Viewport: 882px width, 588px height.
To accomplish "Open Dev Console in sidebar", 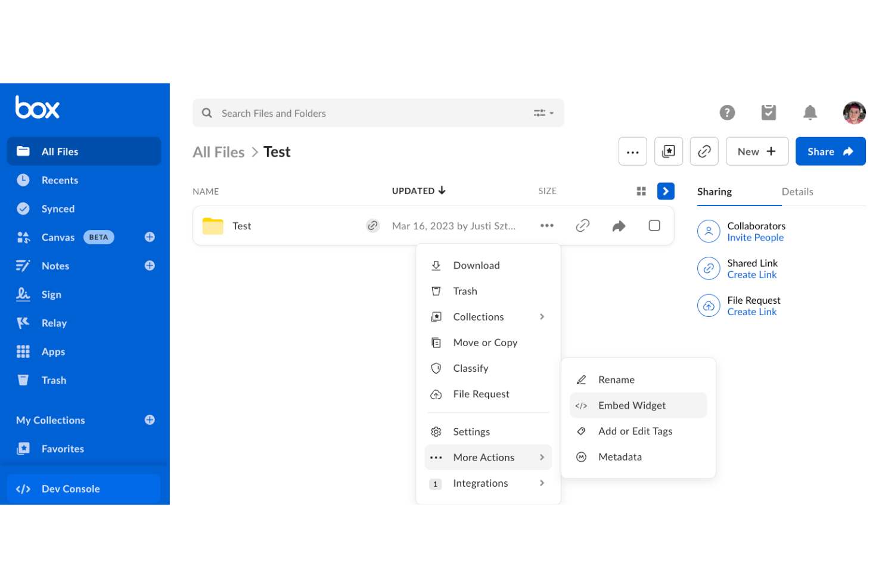I will click(x=84, y=489).
